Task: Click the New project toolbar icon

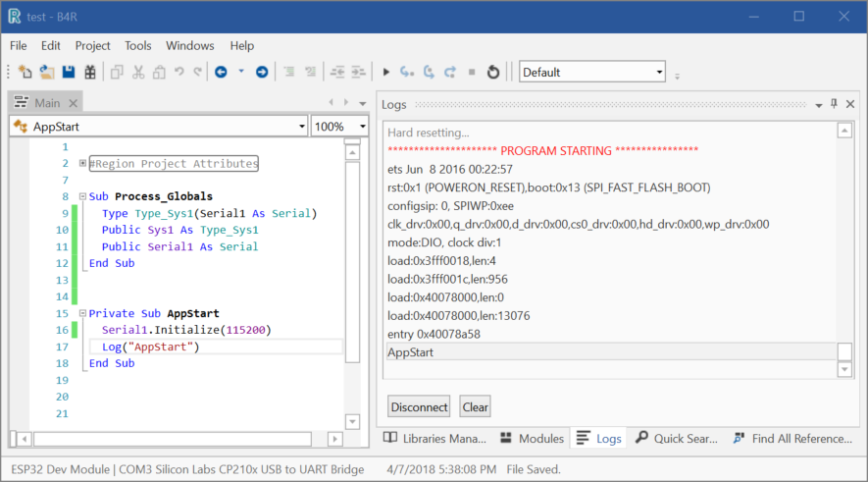Action: tap(26, 72)
